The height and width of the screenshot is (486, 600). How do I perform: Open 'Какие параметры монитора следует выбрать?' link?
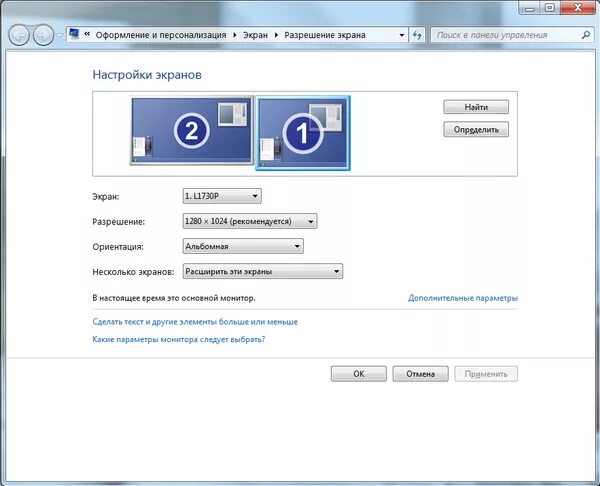point(179,339)
